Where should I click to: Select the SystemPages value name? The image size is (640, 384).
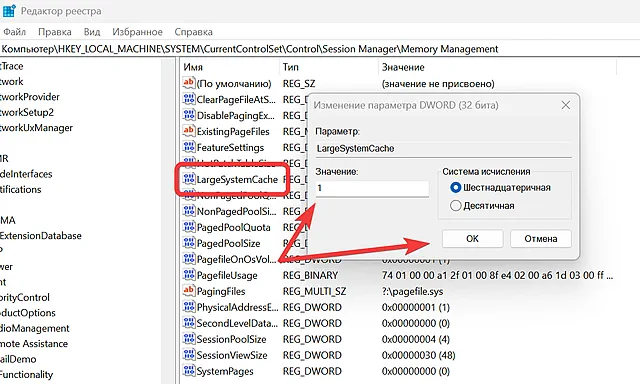[225, 371]
